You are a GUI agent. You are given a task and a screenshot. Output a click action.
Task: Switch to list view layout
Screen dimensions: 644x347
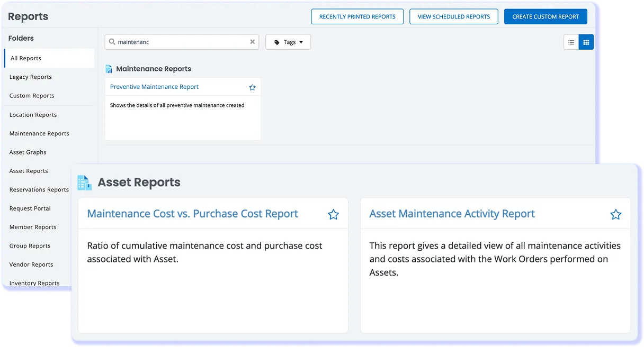[x=571, y=41]
